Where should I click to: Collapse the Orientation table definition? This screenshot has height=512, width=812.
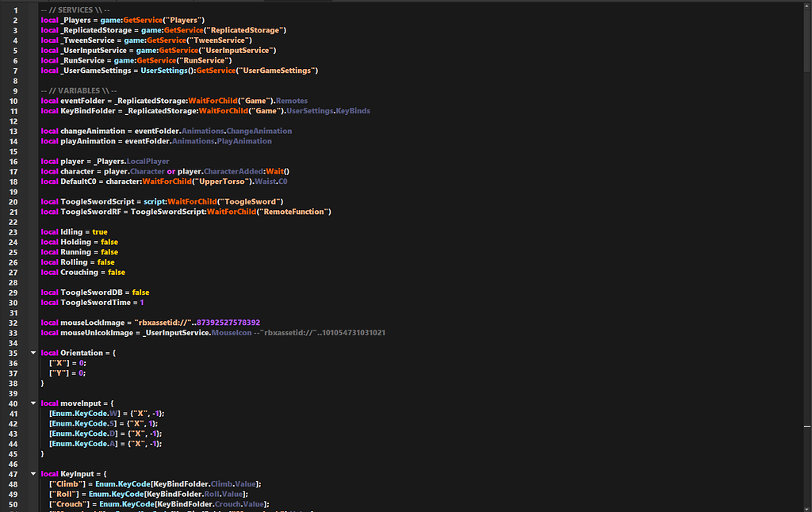[x=33, y=352]
